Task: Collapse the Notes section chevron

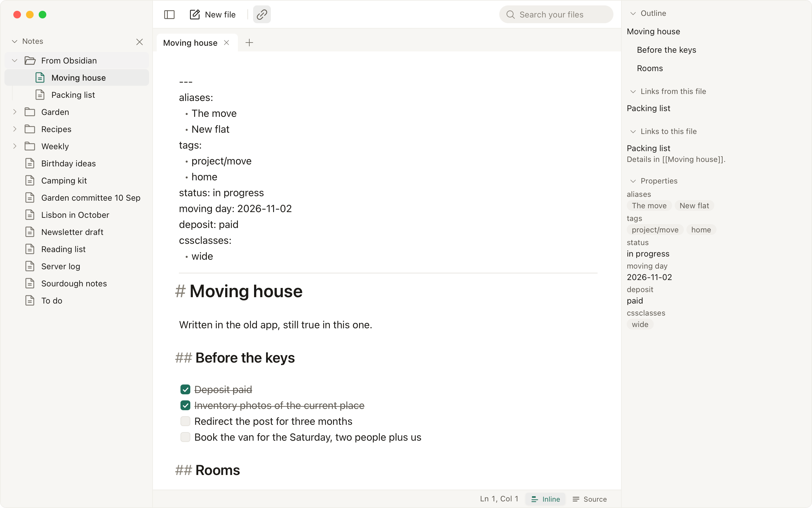Action: [x=14, y=41]
